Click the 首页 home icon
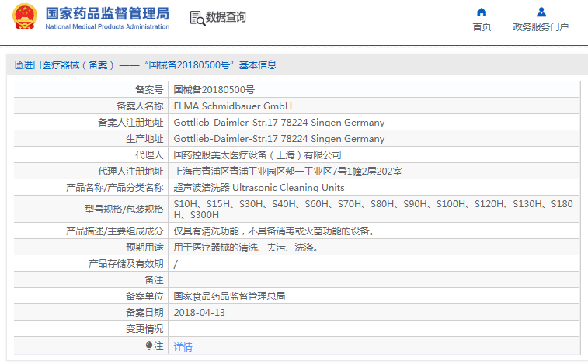The height and width of the screenshot is (364, 588). click(x=482, y=12)
